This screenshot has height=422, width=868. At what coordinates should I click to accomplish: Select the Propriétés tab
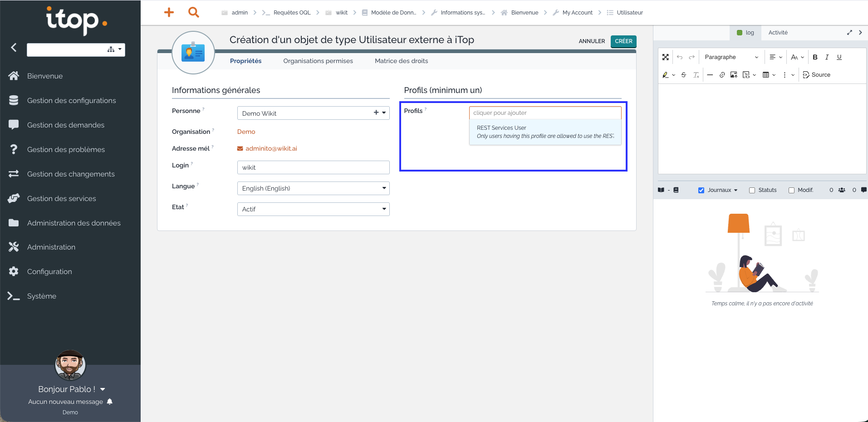coord(245,61)
